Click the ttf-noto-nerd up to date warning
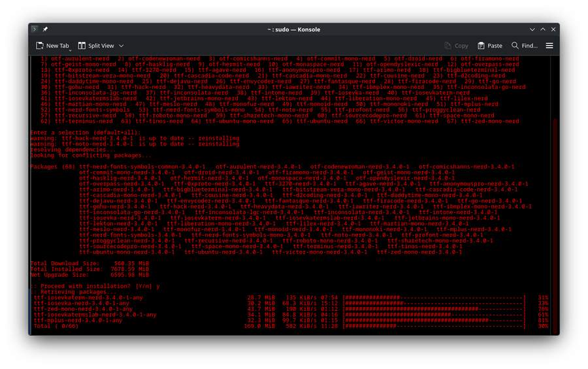The width and height of the screenshot is (588, 369). pos(135,144)
